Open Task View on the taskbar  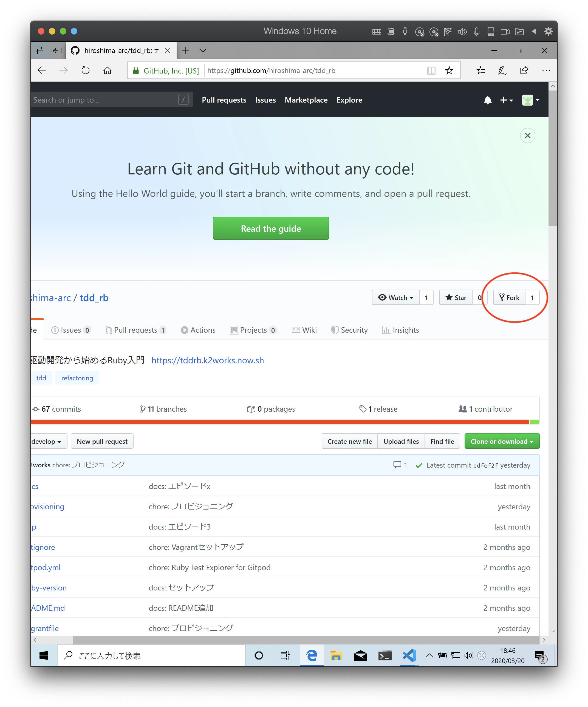[x=285, y=655]
